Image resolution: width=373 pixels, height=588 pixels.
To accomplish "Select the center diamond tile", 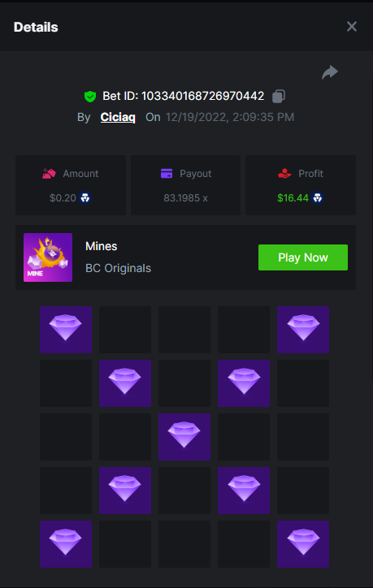I will pyautogui.click(x=184, y=437).
